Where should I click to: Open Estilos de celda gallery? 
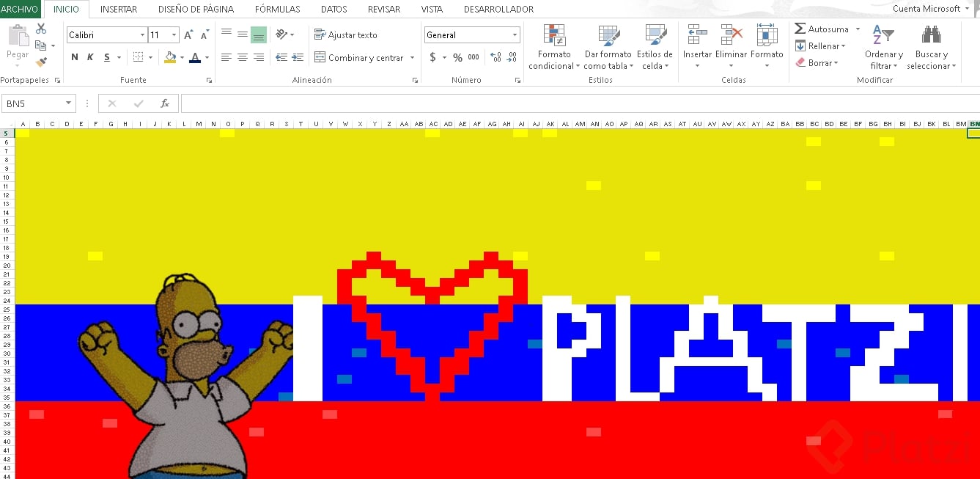(x=655, y=47)
